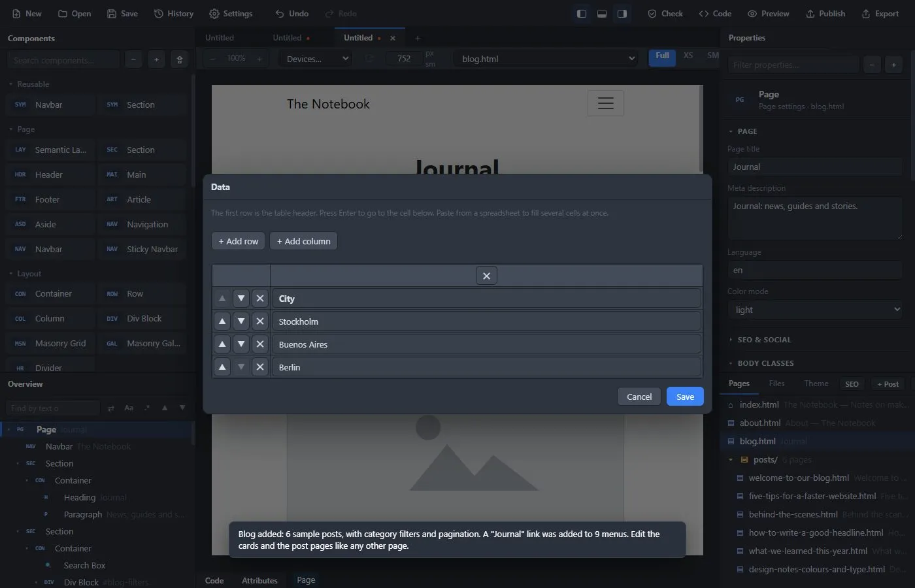Remove the data table column

pos(486,276)
